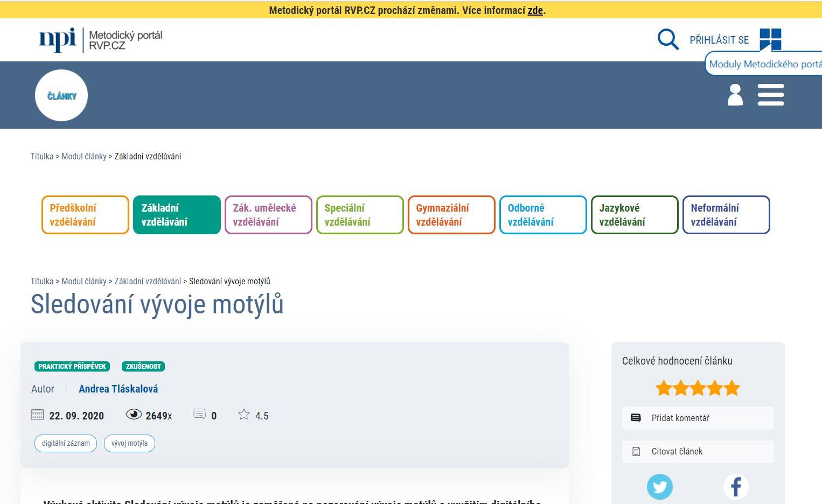
Task: Share the article on Facebook
Action: (736, 486)
